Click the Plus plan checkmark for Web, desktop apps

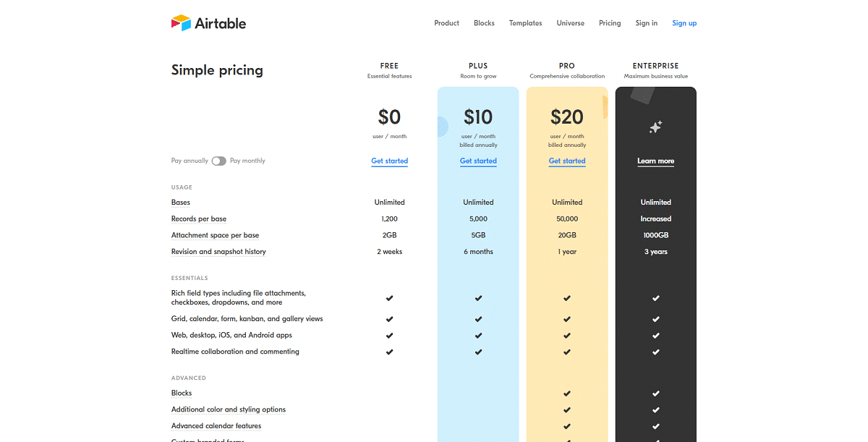(x=478, y=335)
